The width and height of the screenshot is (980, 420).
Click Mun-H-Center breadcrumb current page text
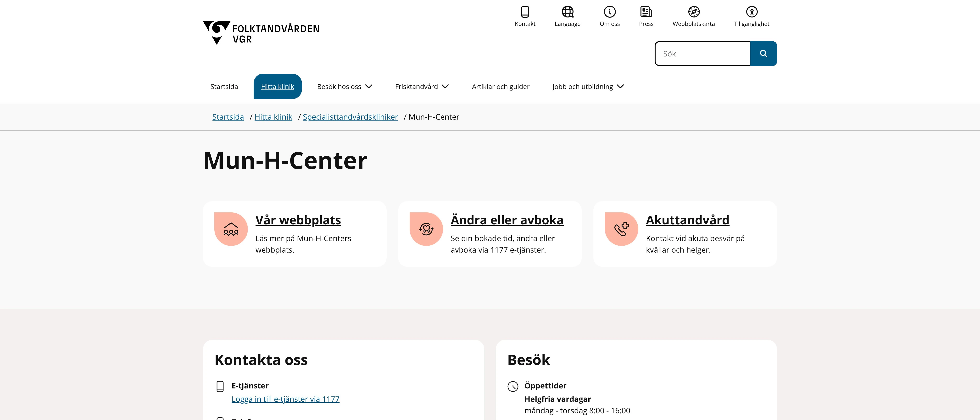[x=434, y=117]
